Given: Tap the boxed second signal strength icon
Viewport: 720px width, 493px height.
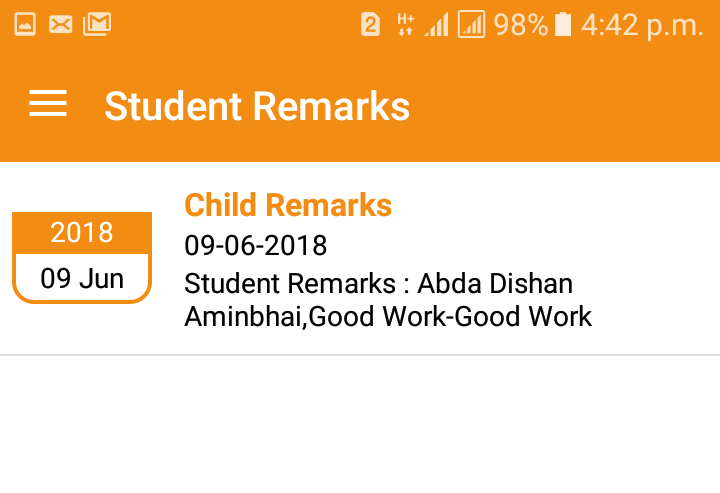Looking at the screenshot, I should coord(471,25).
